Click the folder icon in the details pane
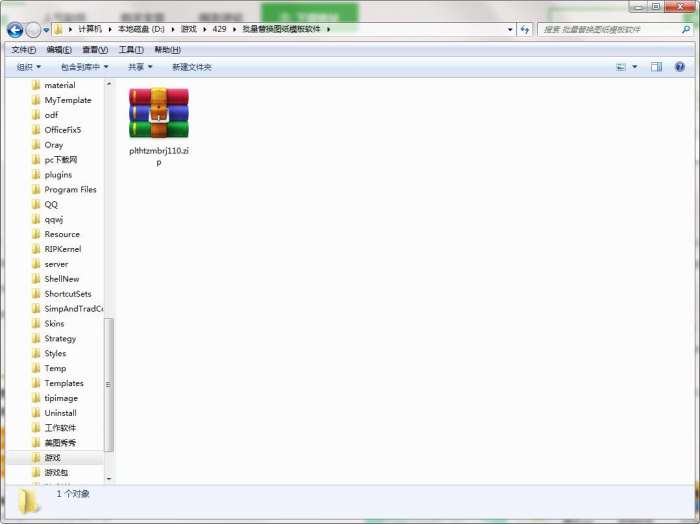This screenshot has height=524, width=700. 29,501
